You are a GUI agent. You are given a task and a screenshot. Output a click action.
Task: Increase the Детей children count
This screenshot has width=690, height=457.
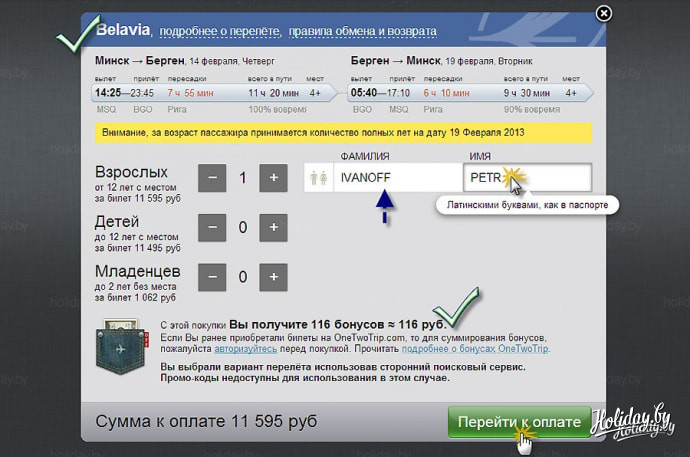pos(273,227)
